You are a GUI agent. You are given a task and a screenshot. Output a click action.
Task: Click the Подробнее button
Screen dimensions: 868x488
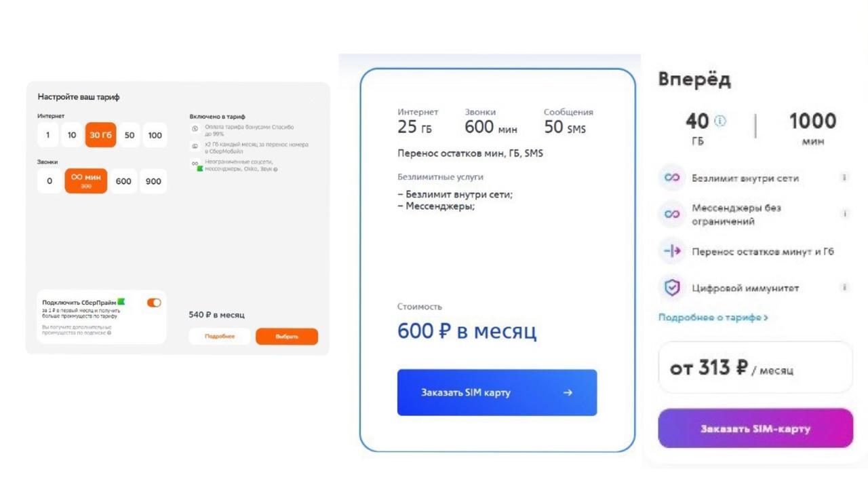tap(220, 337)
